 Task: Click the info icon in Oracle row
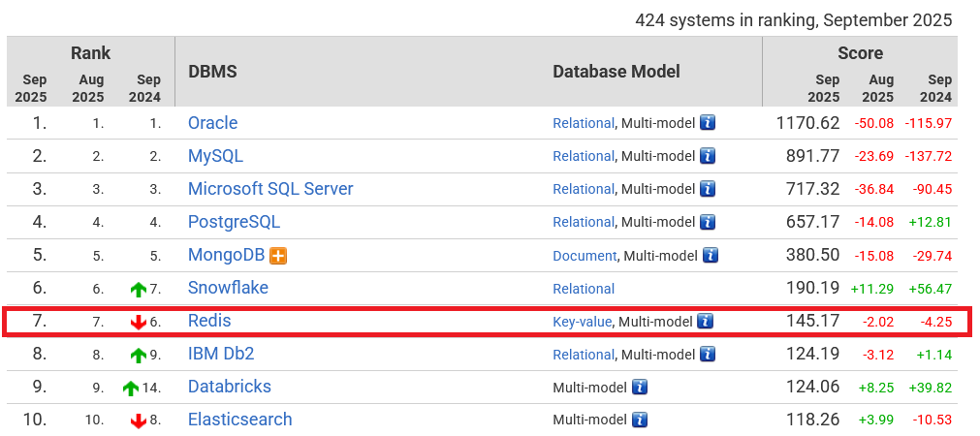708,123
